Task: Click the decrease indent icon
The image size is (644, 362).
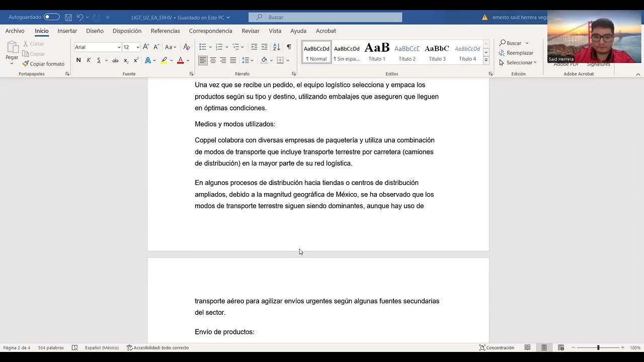Action: pyautogui.click(x=254, y=47)
